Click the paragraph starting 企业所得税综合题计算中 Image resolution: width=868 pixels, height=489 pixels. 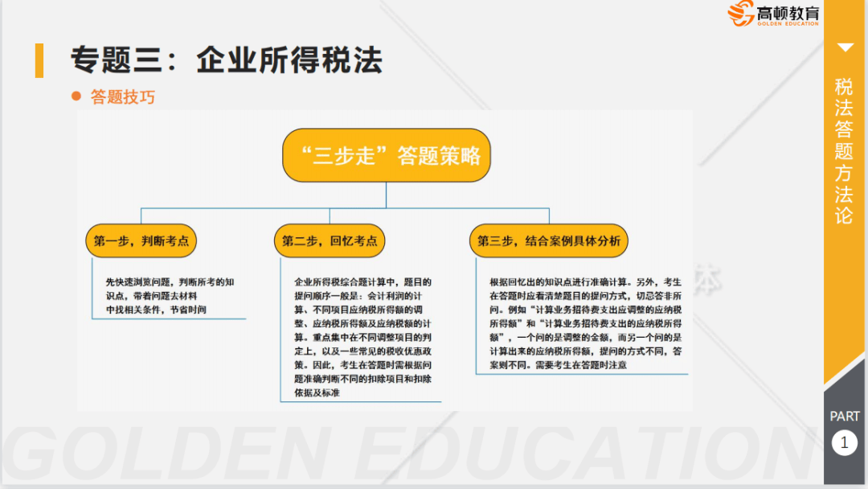coord(362,337)
